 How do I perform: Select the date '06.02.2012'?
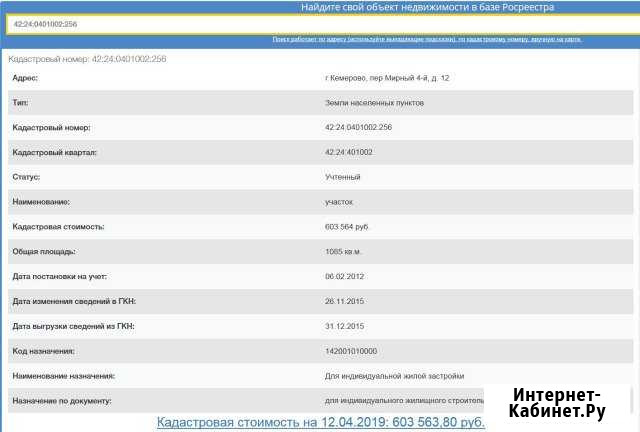pos(344,276)
